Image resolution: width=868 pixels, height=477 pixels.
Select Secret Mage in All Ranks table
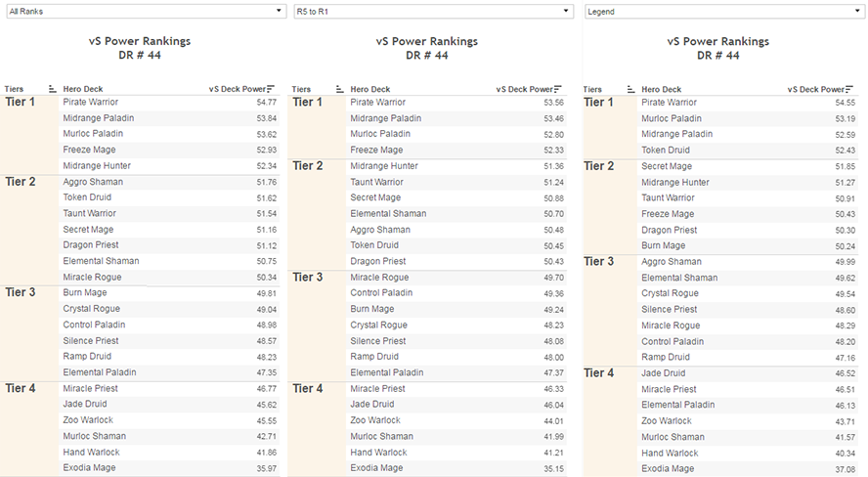click(x=88, y=229)
